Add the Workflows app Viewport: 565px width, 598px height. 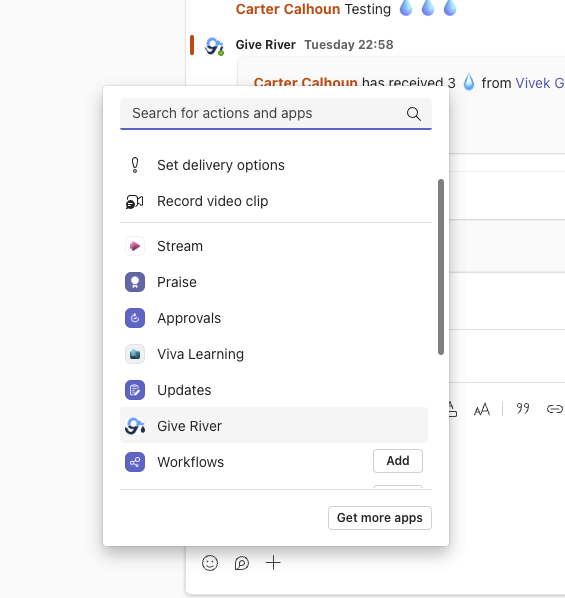point(398,461)
